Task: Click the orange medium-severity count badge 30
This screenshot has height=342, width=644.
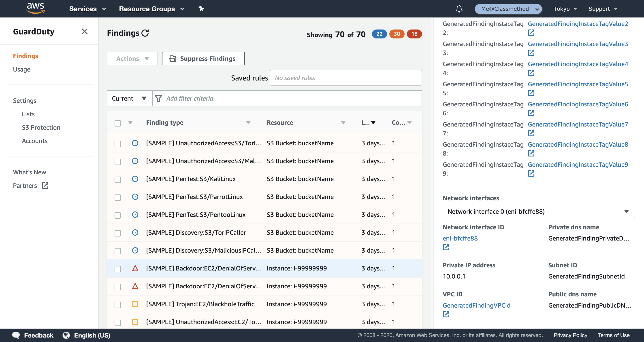Action: 397,34
